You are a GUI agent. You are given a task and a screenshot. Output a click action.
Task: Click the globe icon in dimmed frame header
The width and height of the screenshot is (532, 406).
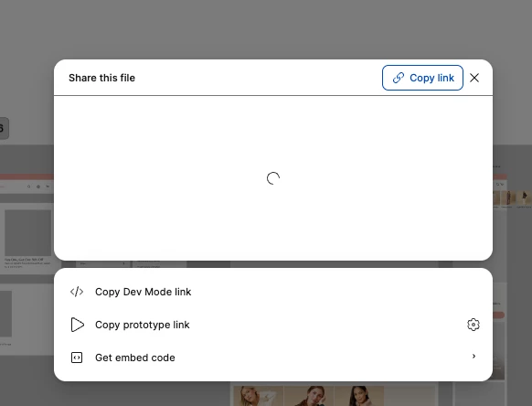pos(38,187)
